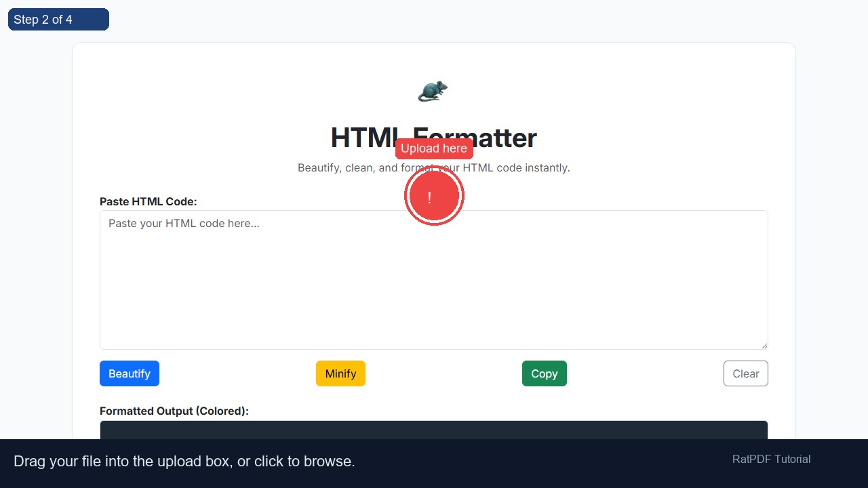Screen dimensions: 868x488
Task: Click the textarea resize handle corner
Action: pyautogui.click(x=764, y=346)
